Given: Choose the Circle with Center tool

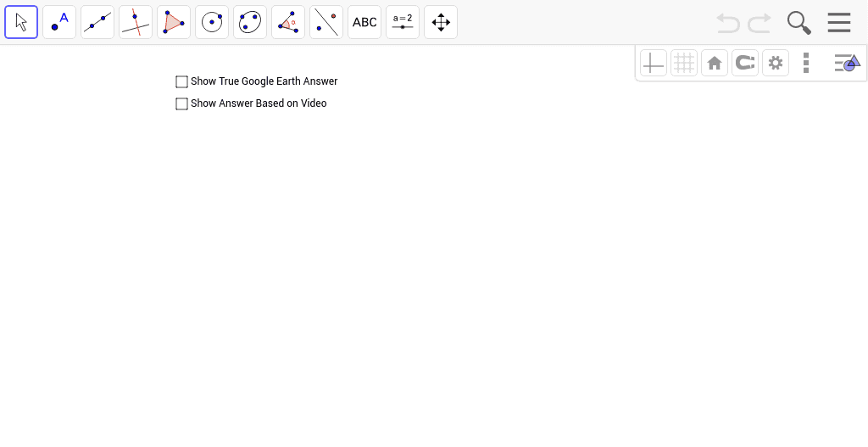Looking at the screenshot, I should tap(212, 22).
